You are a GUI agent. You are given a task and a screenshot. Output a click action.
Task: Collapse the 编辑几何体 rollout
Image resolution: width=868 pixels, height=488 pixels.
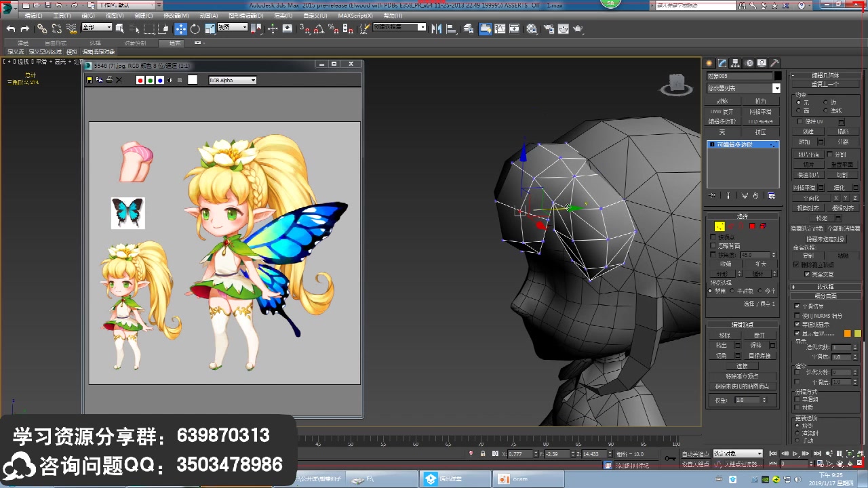pos(825,75)
